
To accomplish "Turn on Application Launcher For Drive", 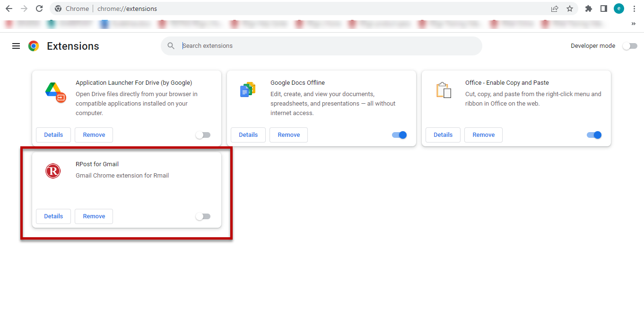I will coord(203,135).
